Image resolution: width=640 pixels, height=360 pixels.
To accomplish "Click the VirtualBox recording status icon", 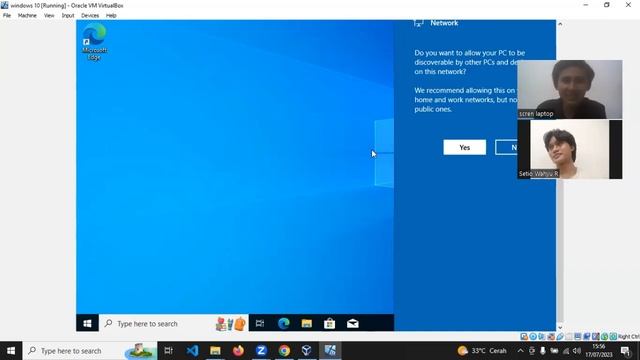I will (x=587, y=336).
